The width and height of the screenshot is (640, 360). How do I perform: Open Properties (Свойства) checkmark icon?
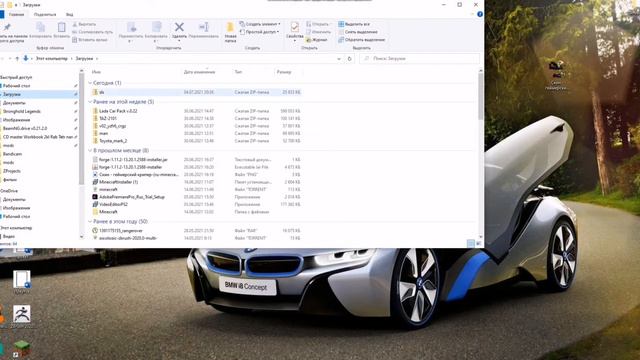coord(294,27)
